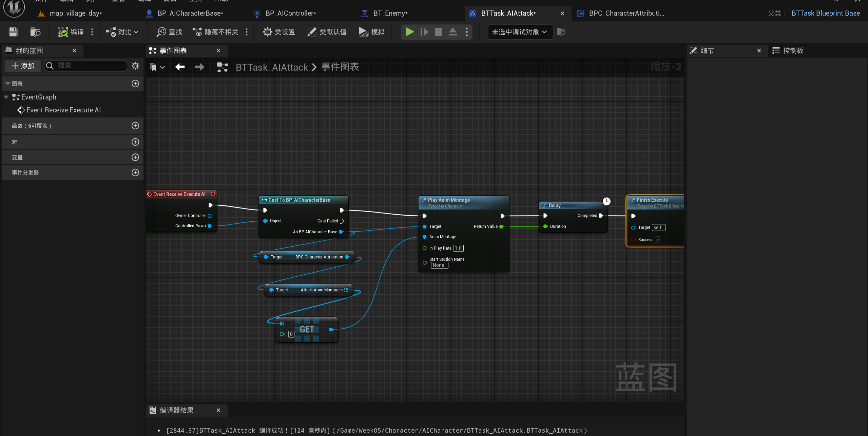Image resolution: width=868 pixels, height=436 pixels.
Task: Toggle 隐藏不相关 hide unrelated nodes
Action: coord(215,32)
